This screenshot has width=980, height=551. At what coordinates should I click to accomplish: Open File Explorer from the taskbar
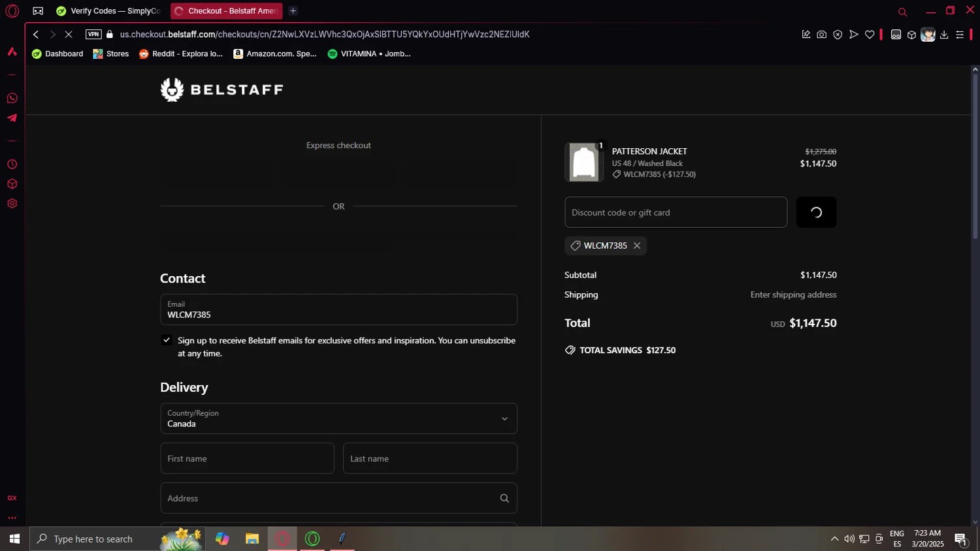252,539
